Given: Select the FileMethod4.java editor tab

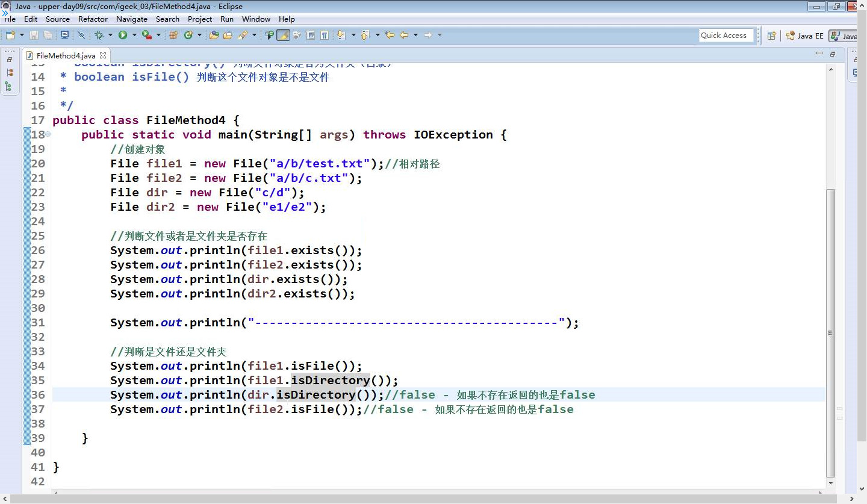Looking at the screenshot, I should click(66, 55).
